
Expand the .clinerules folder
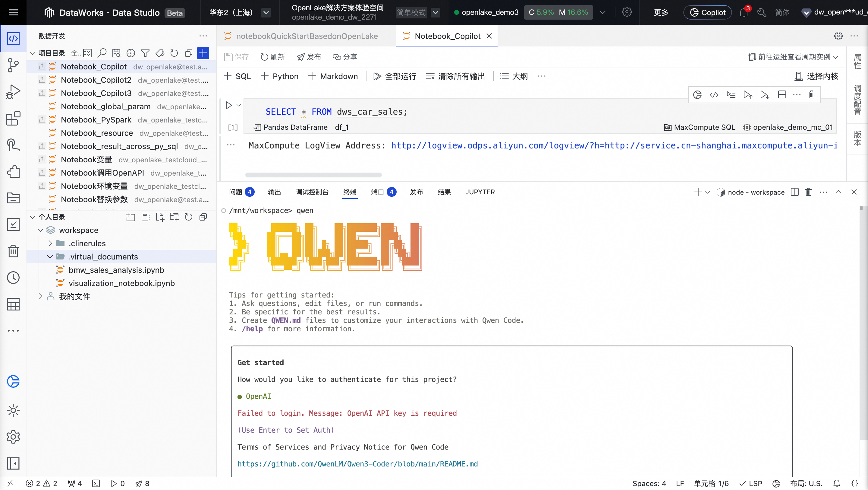pos(51,243)
